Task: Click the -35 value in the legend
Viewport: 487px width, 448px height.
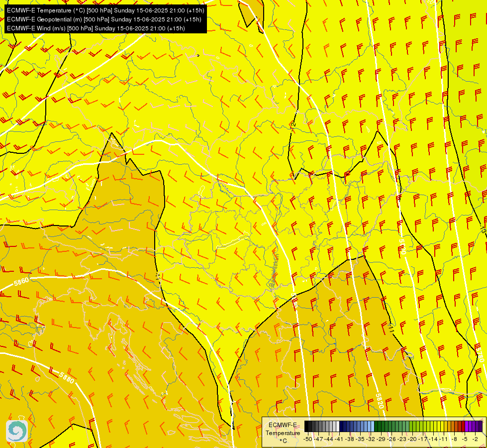Action: (x=360, y=439)
